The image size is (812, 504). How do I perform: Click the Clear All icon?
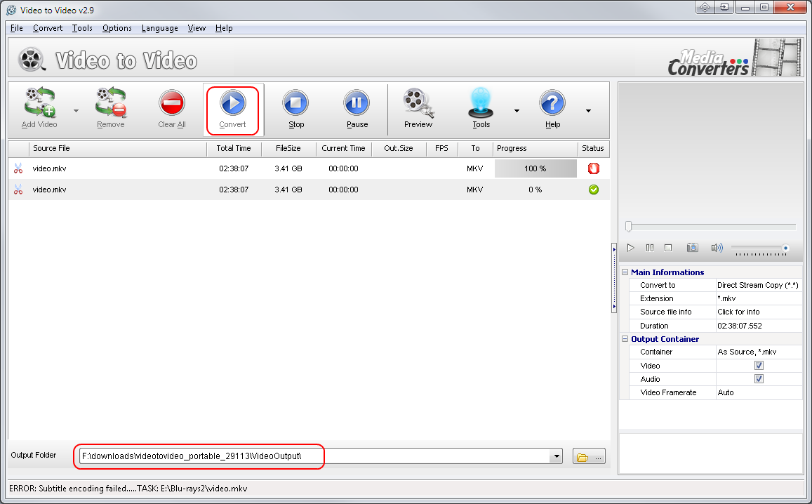tap(172, 102)
